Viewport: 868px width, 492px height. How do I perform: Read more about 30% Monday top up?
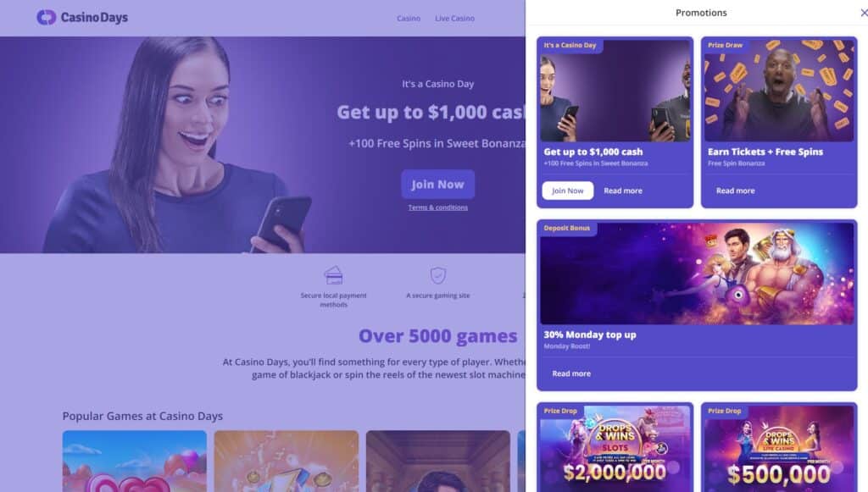click(571, 373)
